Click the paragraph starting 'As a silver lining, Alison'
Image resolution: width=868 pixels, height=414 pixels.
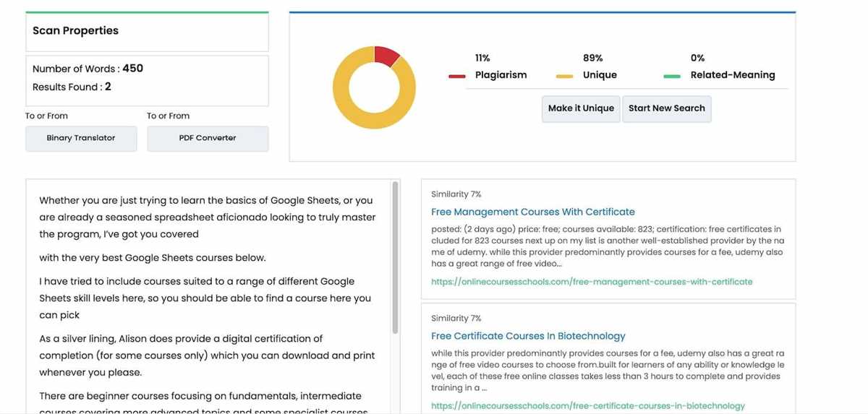click(x=207, y=355)
